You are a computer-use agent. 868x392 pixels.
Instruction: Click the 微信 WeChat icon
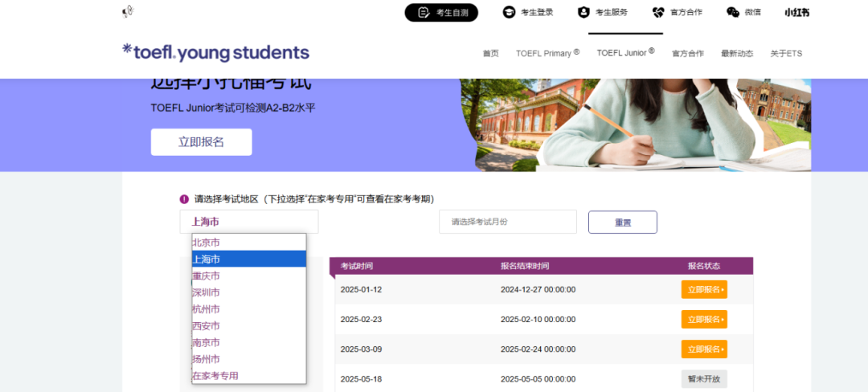733,12
